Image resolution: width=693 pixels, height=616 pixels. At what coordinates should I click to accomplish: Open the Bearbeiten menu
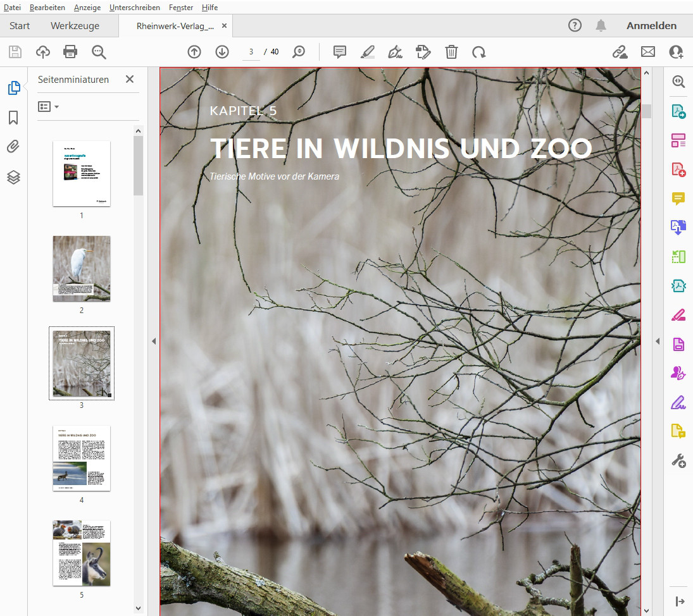47,8
